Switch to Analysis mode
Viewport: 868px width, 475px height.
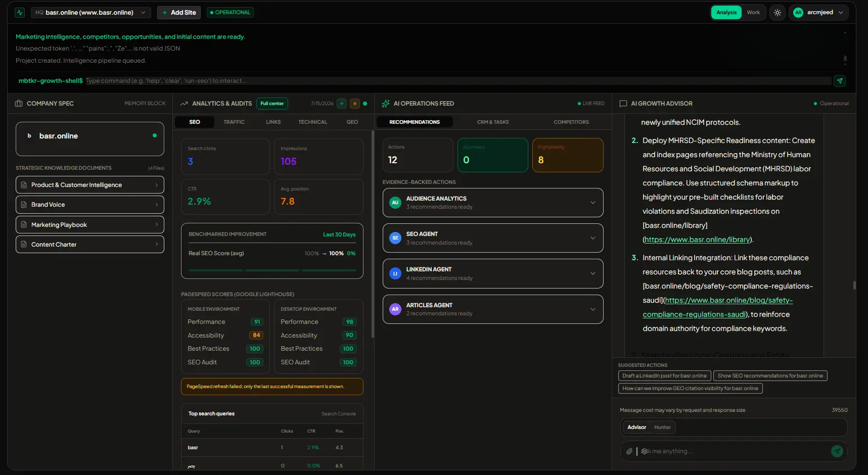click(726, 13)
